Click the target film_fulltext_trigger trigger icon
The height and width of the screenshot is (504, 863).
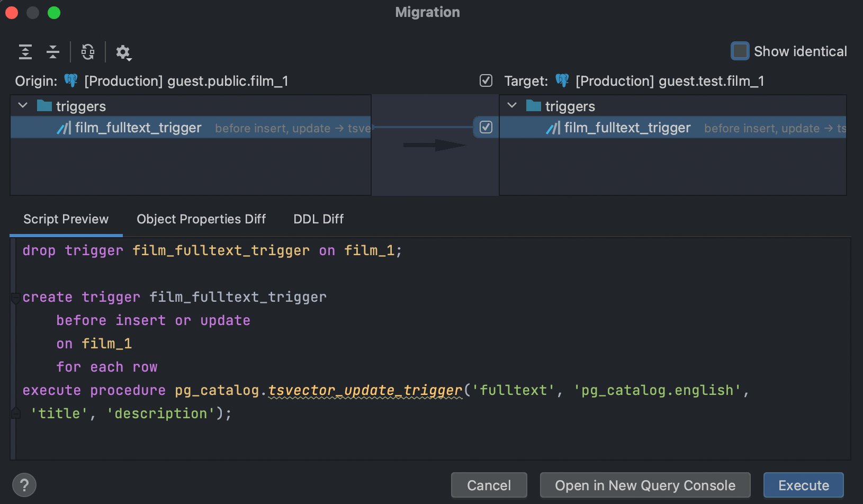(553, 128)
